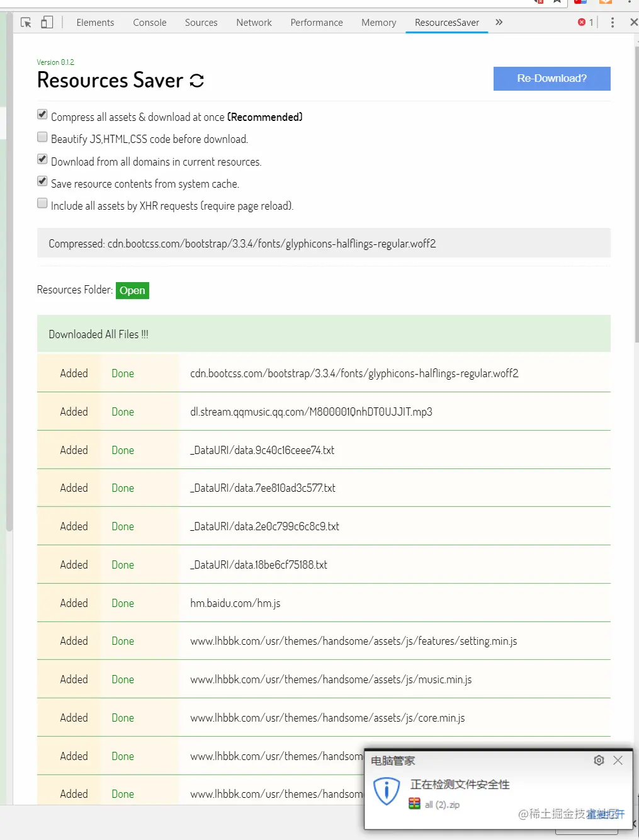Select the glyphicons-halflings-regular.woff2 row
This screenshot has width=639, height=840.
click(324, 373)
